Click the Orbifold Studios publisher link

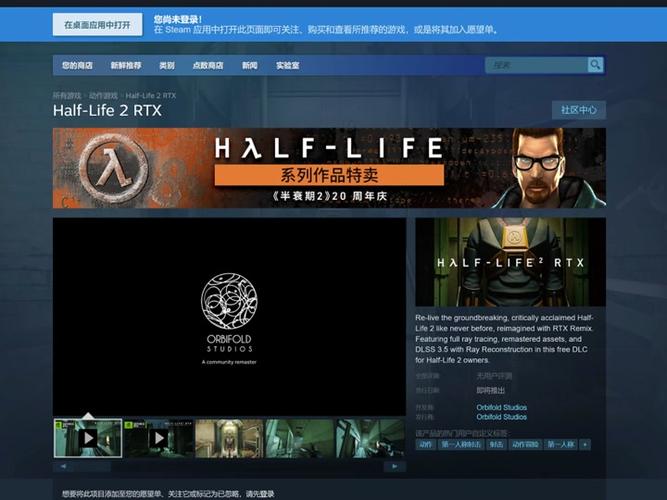[x=502, y=417]
